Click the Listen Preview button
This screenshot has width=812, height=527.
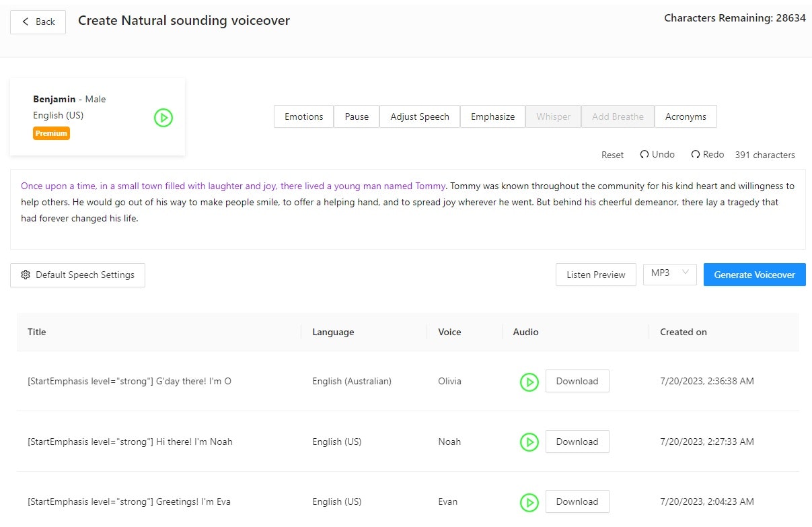pos(595,275)
